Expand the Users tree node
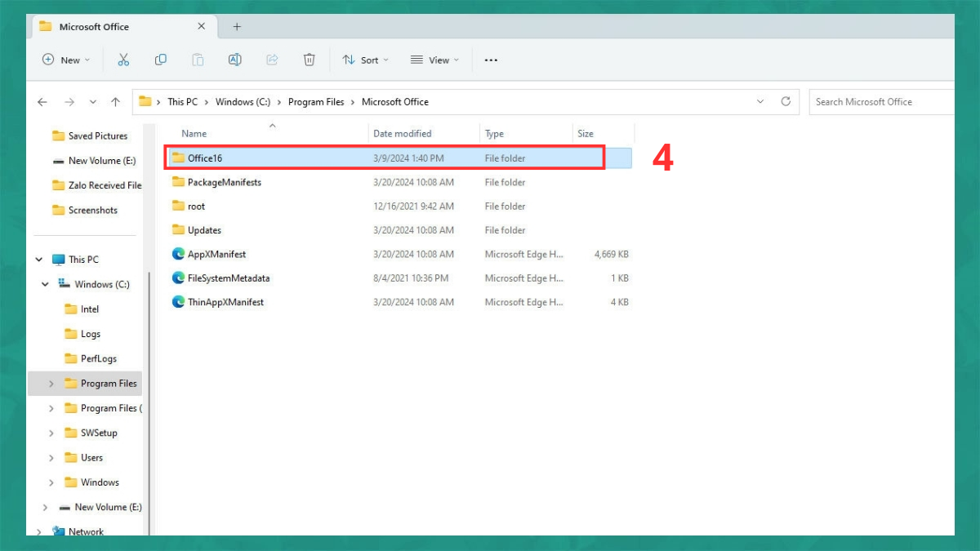The image size is (980, 551). [51, 457]
